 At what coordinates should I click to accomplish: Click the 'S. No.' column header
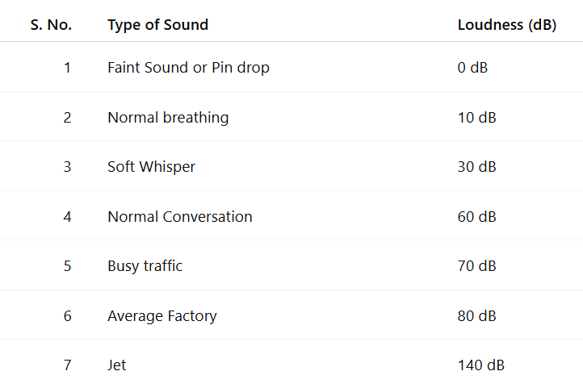[51, 25]
